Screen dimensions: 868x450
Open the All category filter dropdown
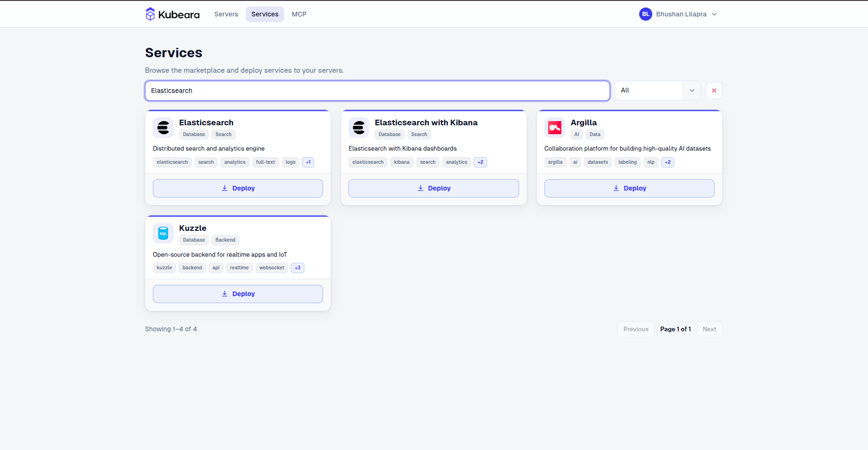click(658, 91)
